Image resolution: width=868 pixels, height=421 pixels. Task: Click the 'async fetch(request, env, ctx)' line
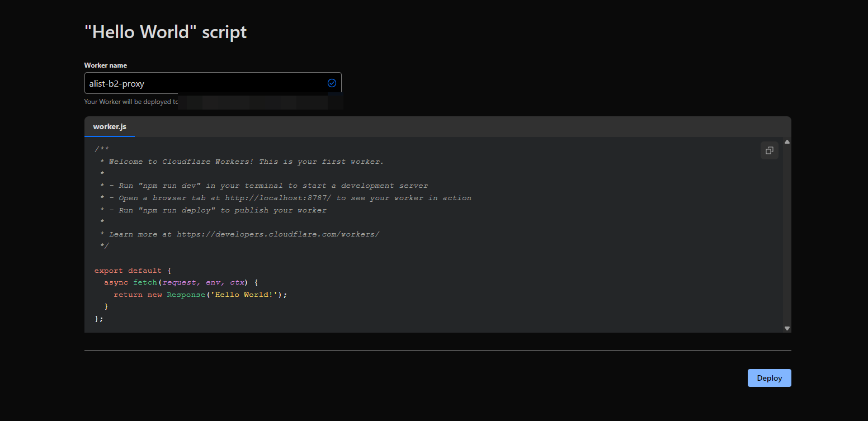click(181, 283)
